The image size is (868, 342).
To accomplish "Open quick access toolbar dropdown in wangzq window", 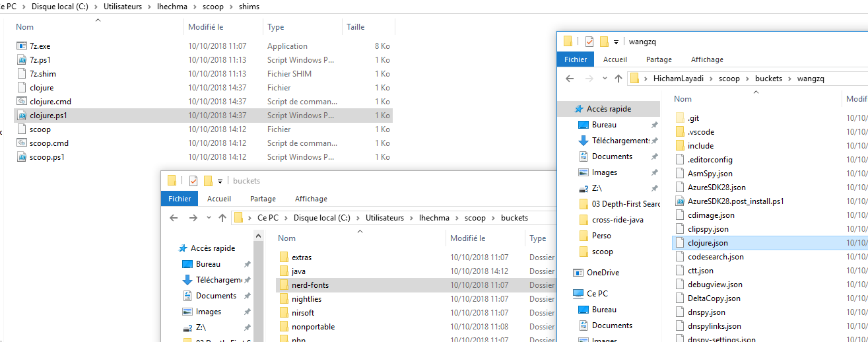I will (616, 42).
